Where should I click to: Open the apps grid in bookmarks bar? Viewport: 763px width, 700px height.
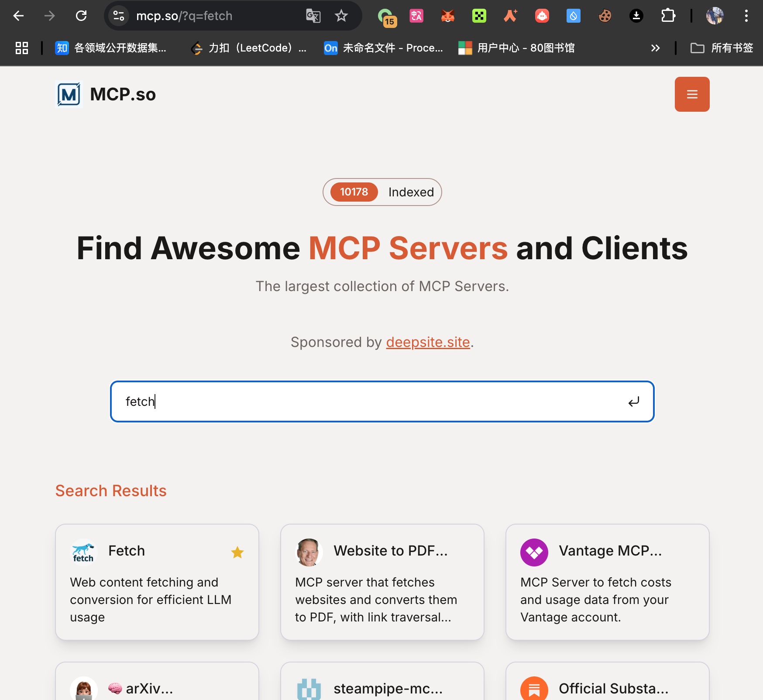(x=22, y=48)
